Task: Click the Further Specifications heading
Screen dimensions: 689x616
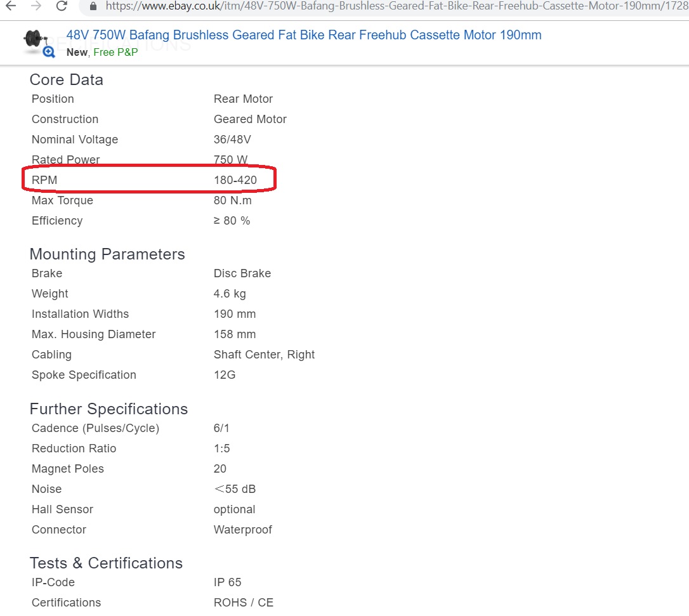Action: click(108, 409)
